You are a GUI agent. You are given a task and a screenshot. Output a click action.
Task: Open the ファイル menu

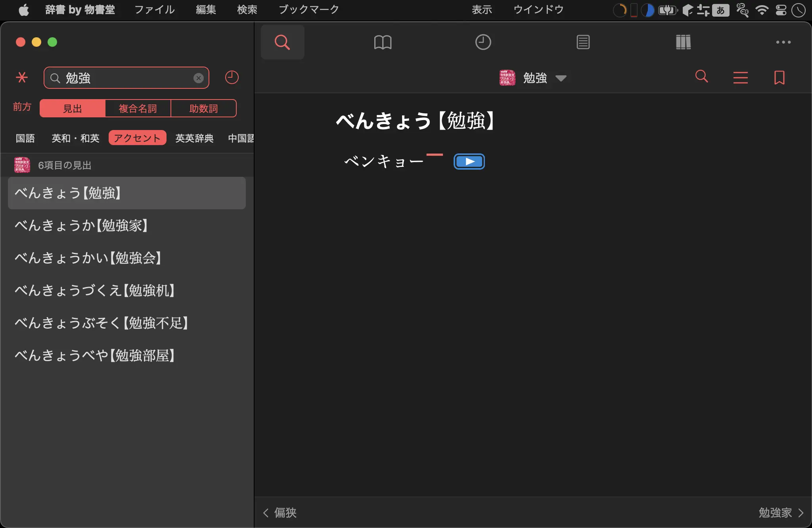pos(155,10)
